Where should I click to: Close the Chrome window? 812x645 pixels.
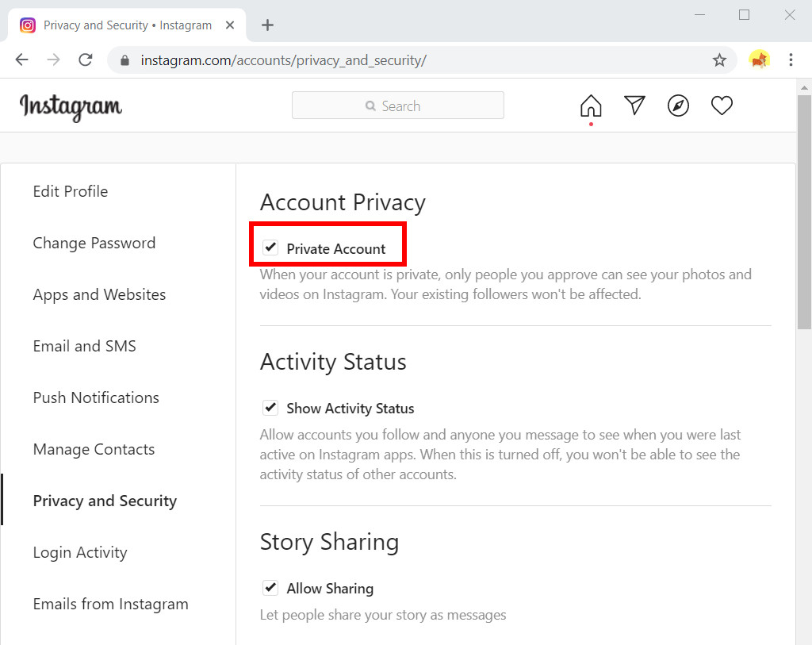click(790, 14)
